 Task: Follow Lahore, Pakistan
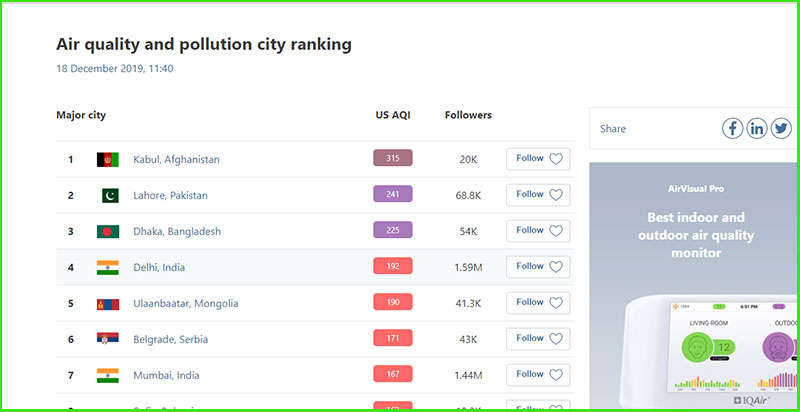(538, 194)
